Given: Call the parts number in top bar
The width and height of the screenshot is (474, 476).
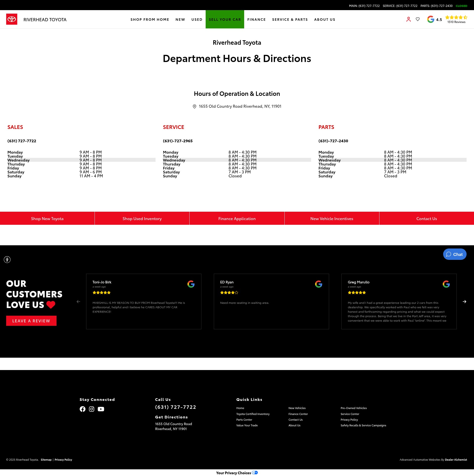Looking at the screenshot, I should pos(436,6).
